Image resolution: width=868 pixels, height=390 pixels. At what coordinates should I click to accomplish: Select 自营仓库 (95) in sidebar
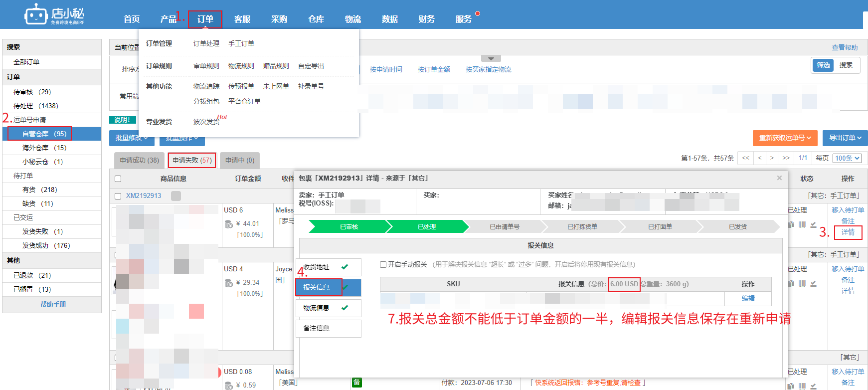click(x=52, y=134)
